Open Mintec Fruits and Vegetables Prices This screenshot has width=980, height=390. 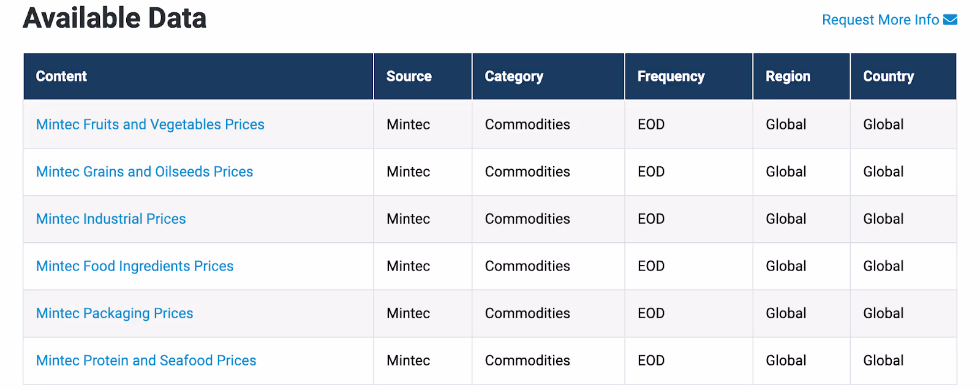pyautogui.click(x=150, y=124)
